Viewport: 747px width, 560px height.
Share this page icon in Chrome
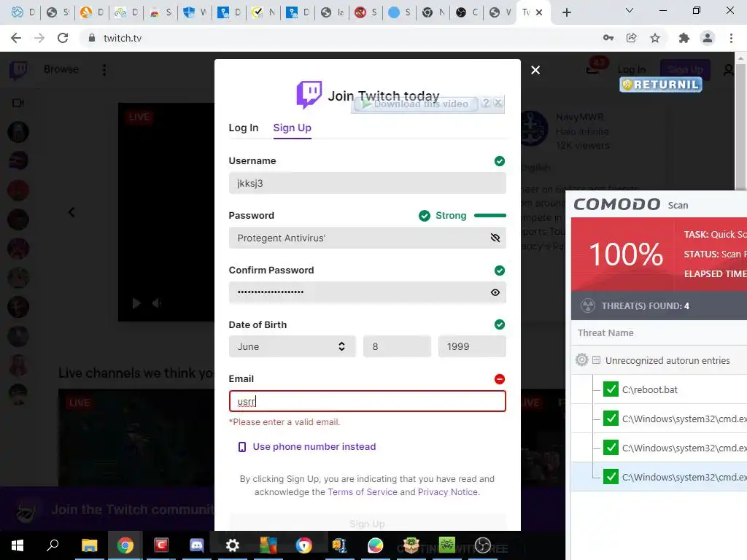pos(632,38)
